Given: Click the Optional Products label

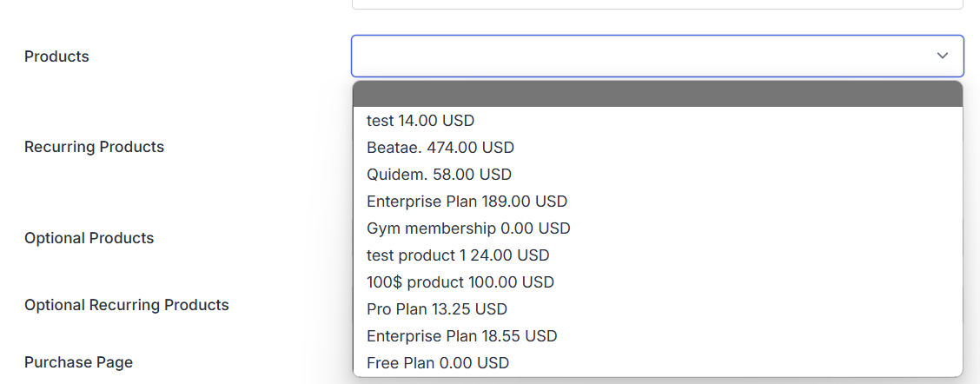Looking at the screenshot, I should (89, 238).
